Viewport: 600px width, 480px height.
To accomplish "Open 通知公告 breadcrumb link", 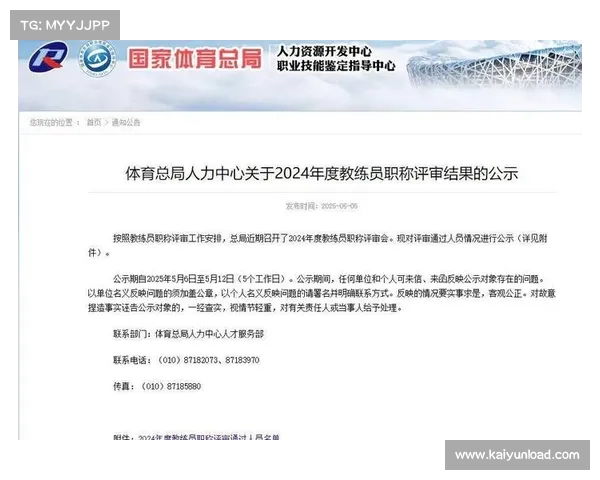I will coord(126,122).
